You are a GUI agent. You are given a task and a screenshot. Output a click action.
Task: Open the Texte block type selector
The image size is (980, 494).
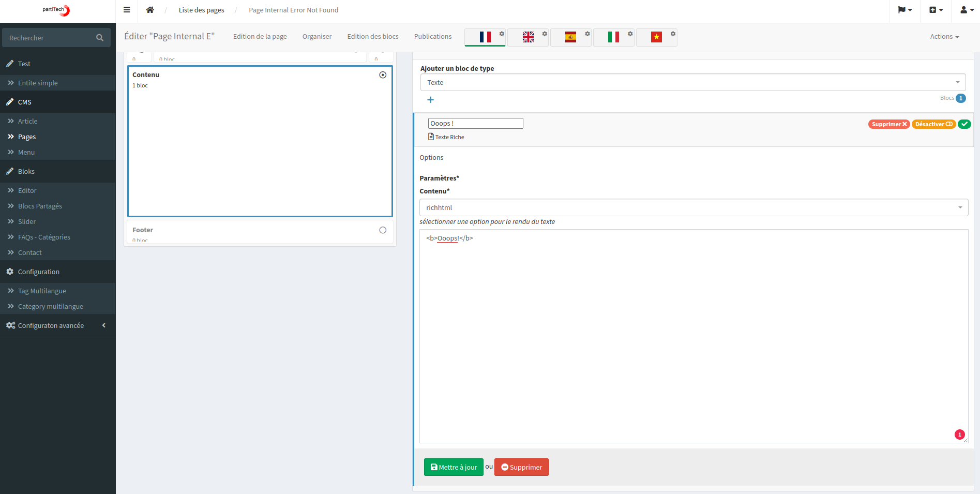[x=692, y=82]
